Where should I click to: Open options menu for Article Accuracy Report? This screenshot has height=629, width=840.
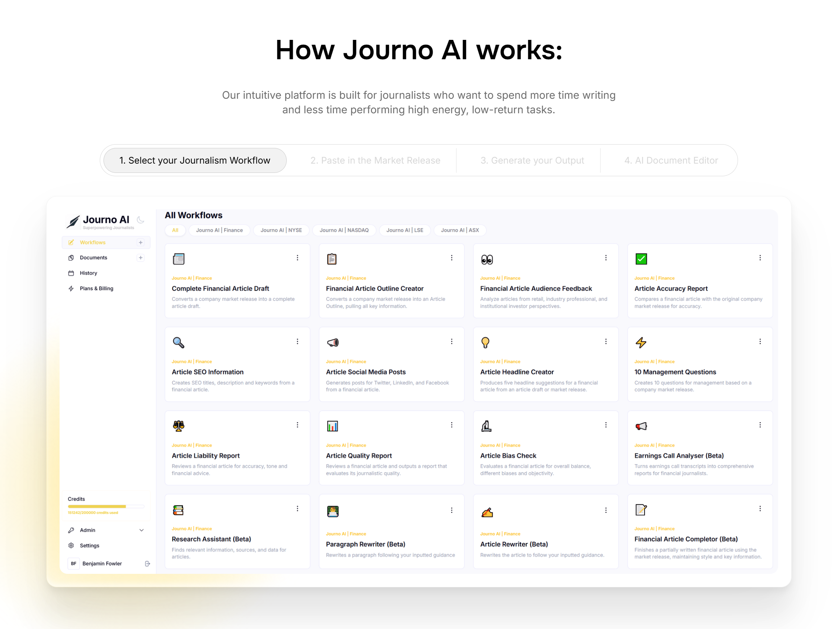pyautogui.click(x=760, y=258)
